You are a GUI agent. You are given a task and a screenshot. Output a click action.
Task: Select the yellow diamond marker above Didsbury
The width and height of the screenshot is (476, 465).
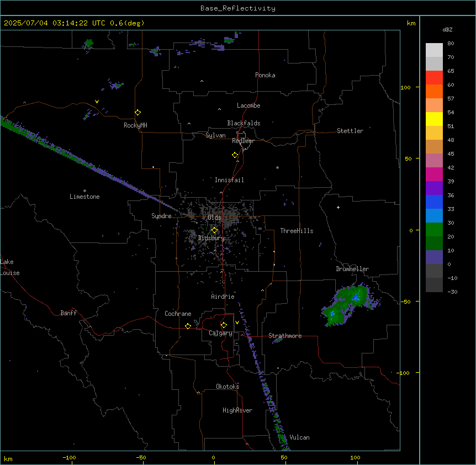pyautogui.click(x=214, y=230)
